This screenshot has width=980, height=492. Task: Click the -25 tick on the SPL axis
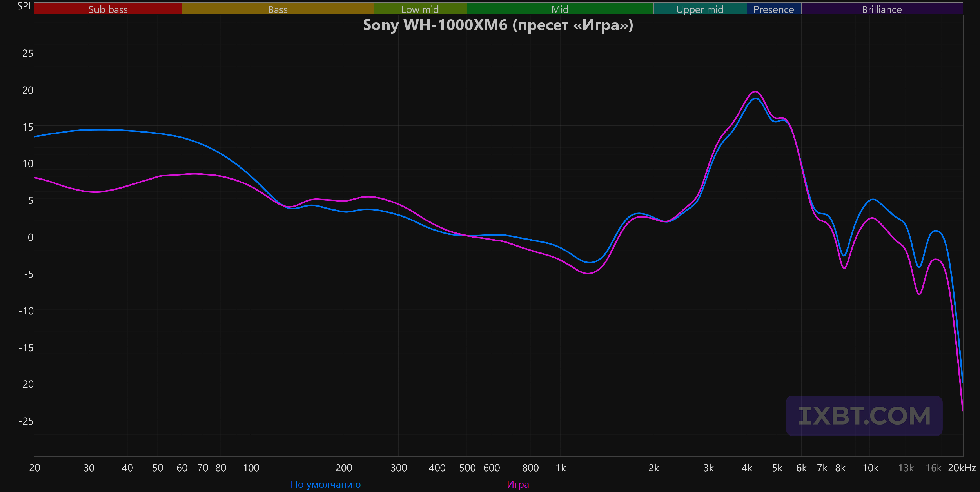point(26,421)
